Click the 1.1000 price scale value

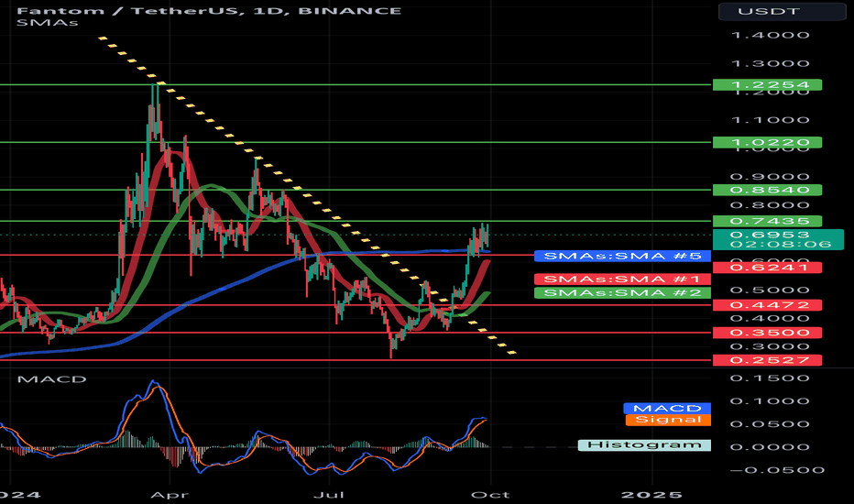(x=770, y=120)
